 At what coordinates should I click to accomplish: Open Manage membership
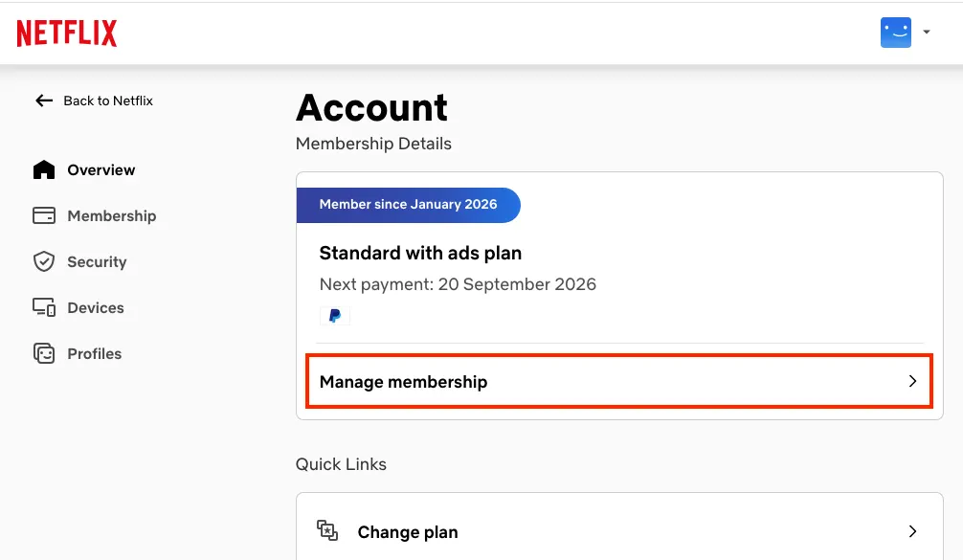pyautogui.click(x=619, y=381)
